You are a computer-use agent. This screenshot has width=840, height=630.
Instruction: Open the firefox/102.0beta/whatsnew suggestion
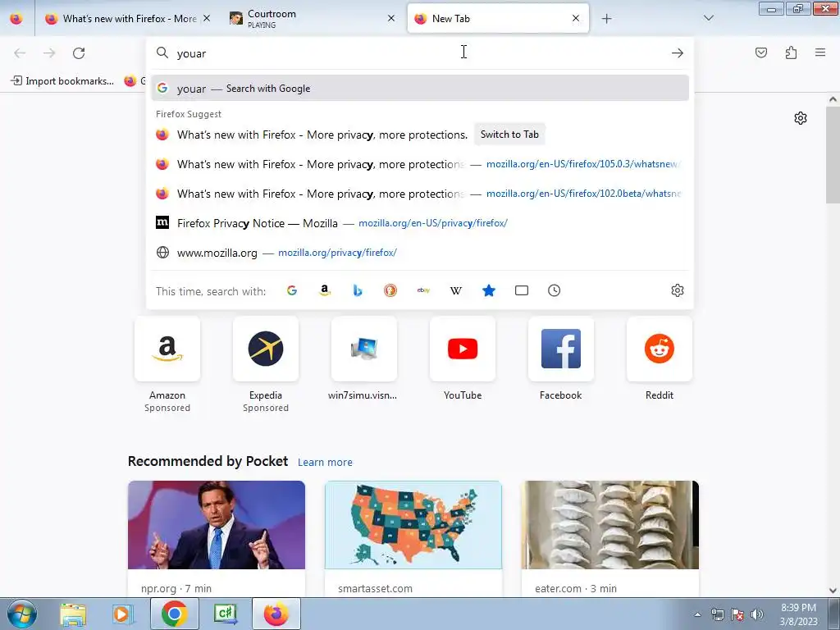pos(420,194)
